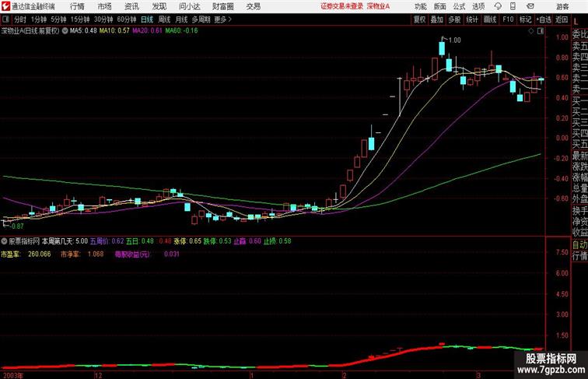Click the 3 month marker on time axis
Image resolution: width=588 pixels, height=379 pixels.
[x=478, y=375]
